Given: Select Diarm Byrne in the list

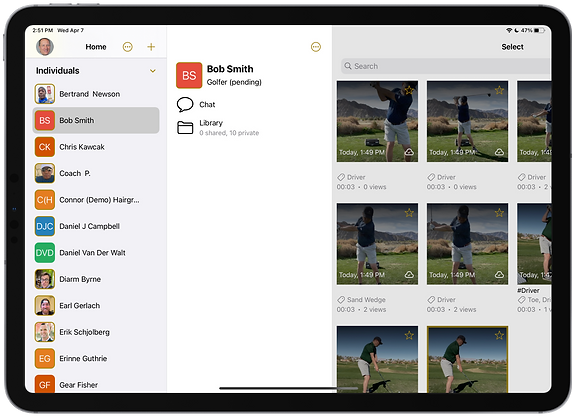Looking at the screenshot, I should click(x=96, y=279).
